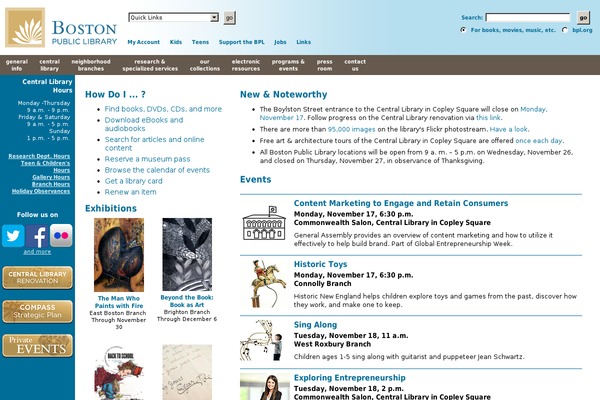Open 'Get a library card' link
Screen dimensions: 600x400
click(133, 181)
